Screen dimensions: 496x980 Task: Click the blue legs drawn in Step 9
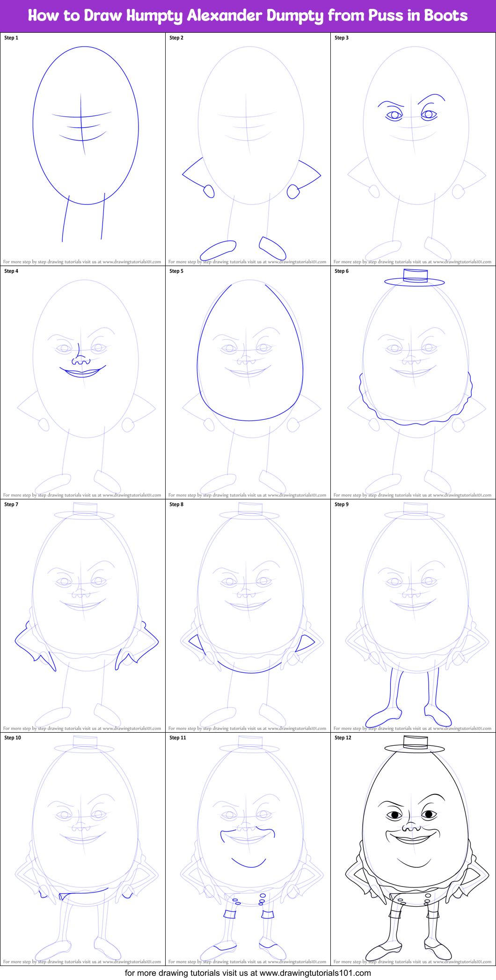[408, 697]
